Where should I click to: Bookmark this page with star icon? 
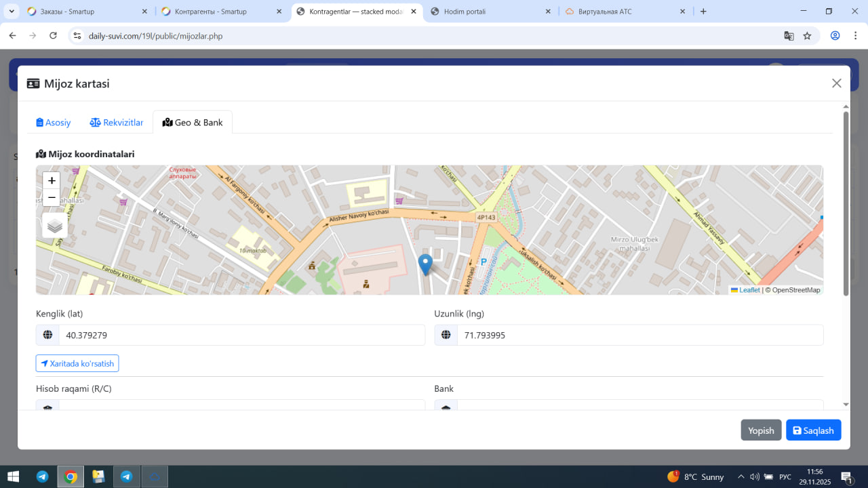tap(807, 36)
